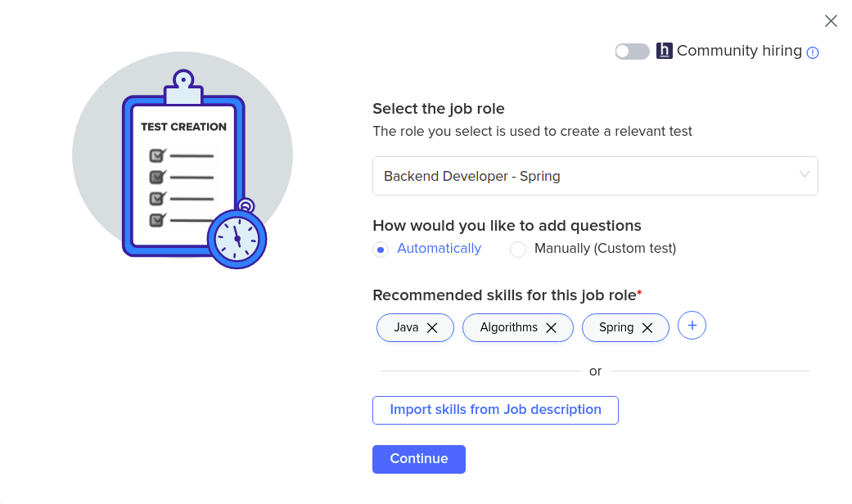Open the Backend Developer - Spring dropdown
852x504 pixels.
[595, 175]
